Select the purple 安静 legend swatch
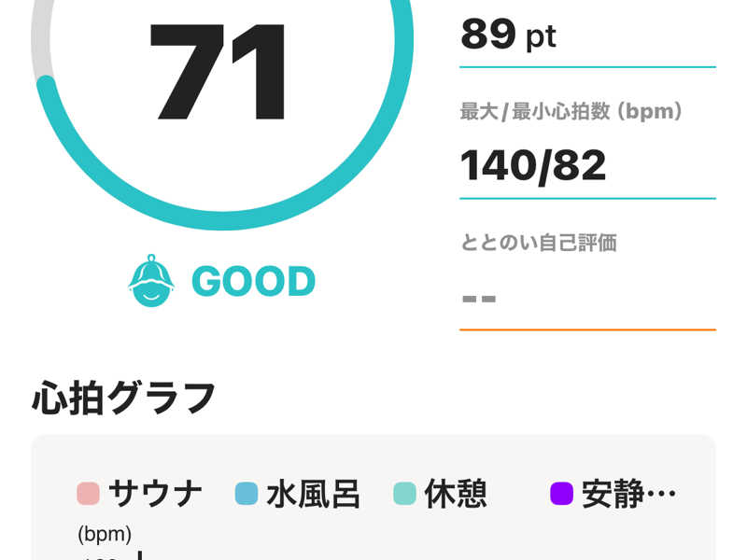 pos(562,494)
